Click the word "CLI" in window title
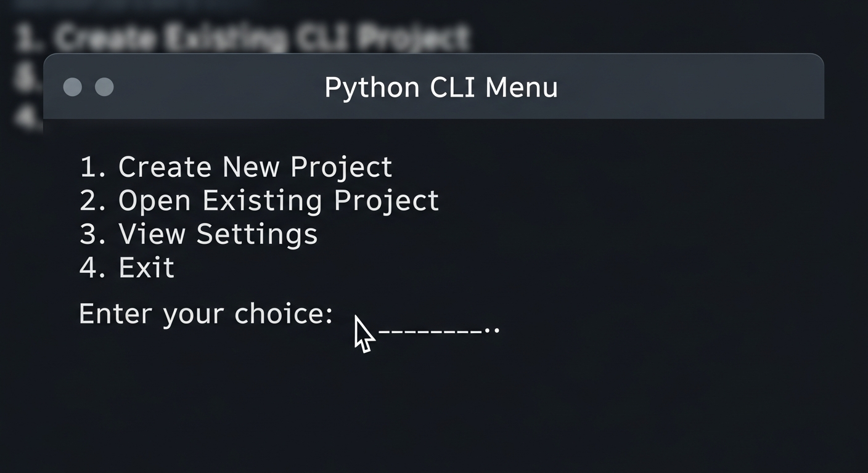The width and height of the screenshot is (868, 473). click(x=452, y=87)
